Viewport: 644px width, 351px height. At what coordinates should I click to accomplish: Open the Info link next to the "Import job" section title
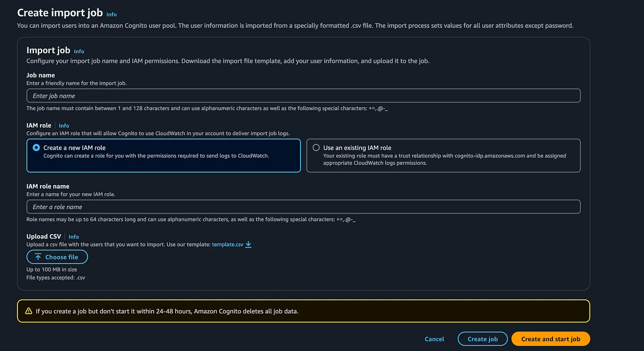pyautogui.click(x=79, y=51)
